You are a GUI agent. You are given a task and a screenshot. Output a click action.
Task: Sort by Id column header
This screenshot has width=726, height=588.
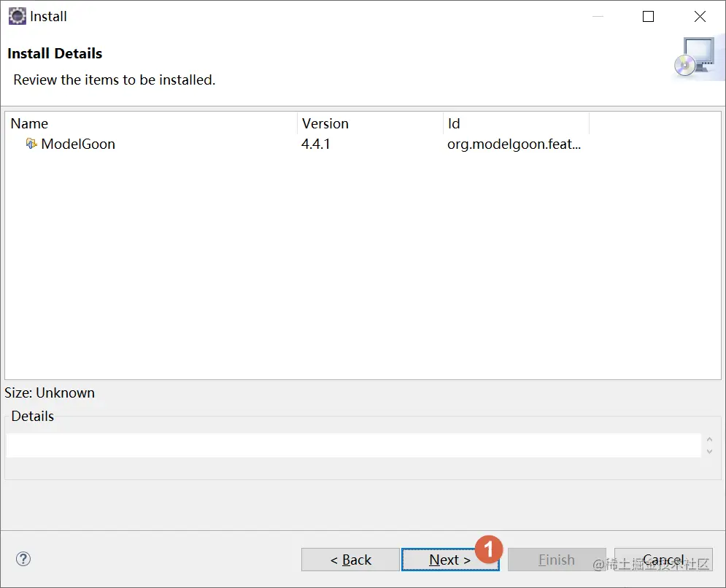(x=516, y=123)
